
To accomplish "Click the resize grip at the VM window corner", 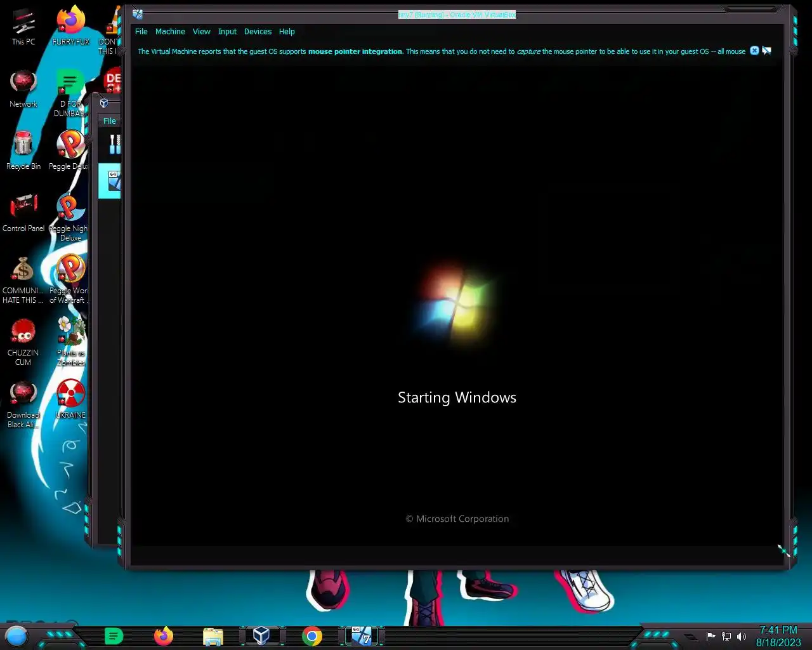I will tap(784, 551).
